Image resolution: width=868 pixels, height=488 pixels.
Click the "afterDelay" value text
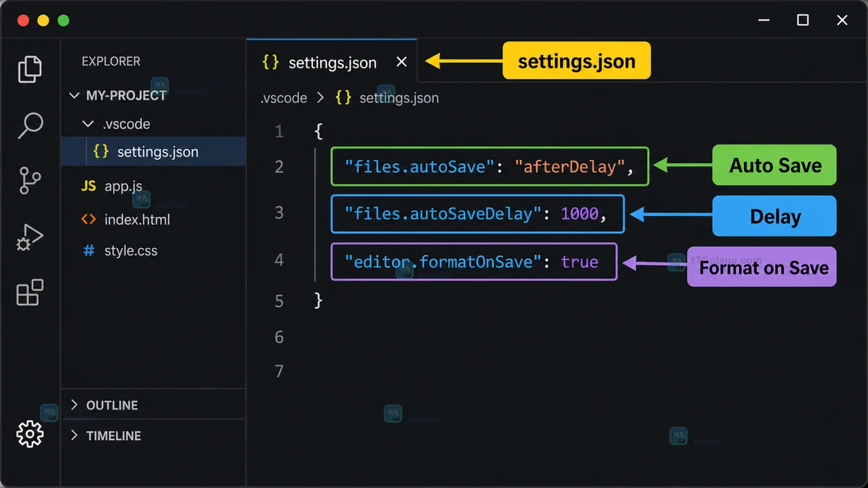point(570,166)
